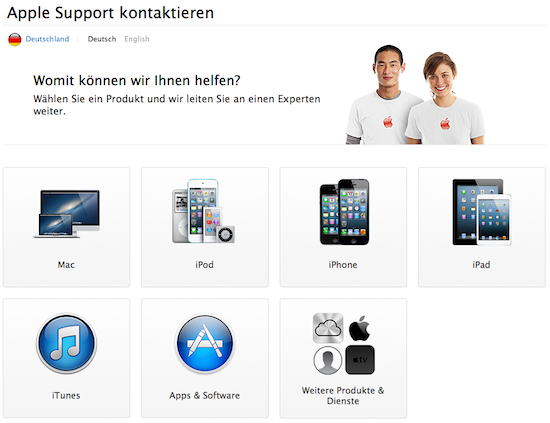This screenshot has width=550, height=423.
Task: Click the Mac label text
Action: 66,264
